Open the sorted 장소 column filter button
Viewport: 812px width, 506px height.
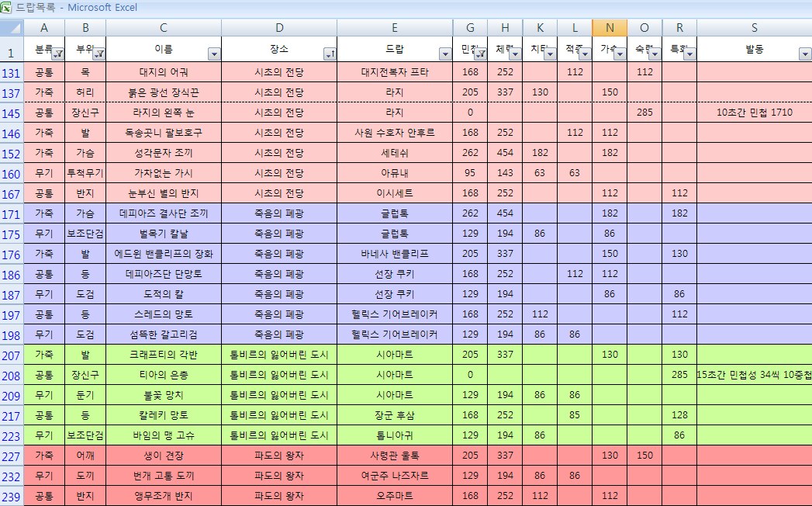click(330, 54)
